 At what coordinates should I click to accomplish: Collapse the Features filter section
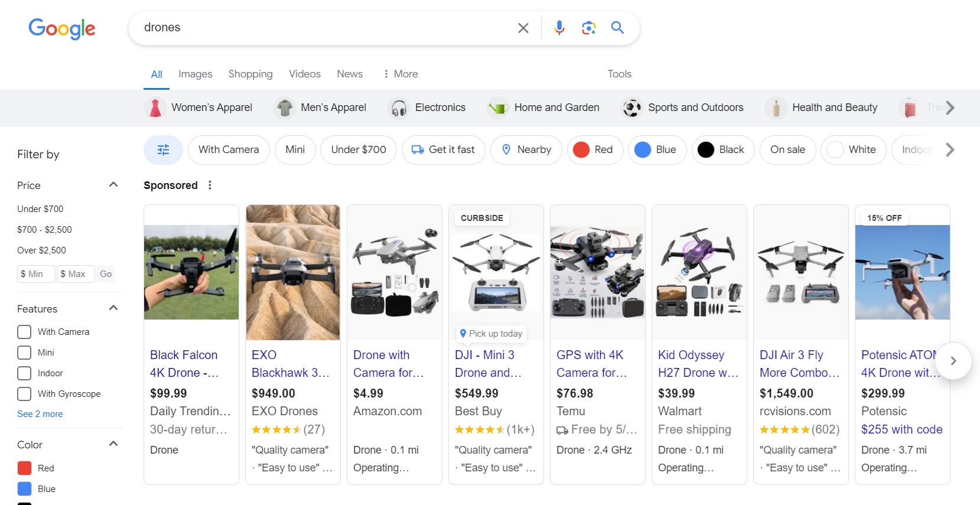coord(113,308)
